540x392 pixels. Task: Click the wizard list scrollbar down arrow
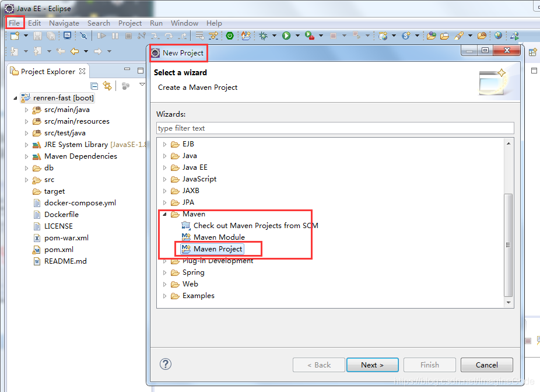click(x=509, y=302)
